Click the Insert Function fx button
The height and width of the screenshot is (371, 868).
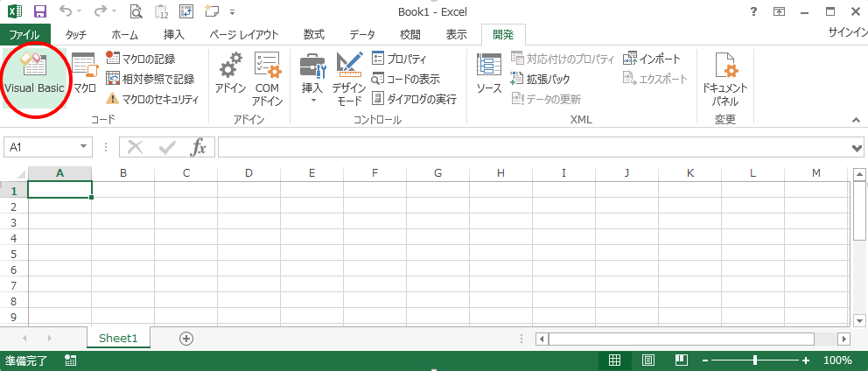coord(198,147)
